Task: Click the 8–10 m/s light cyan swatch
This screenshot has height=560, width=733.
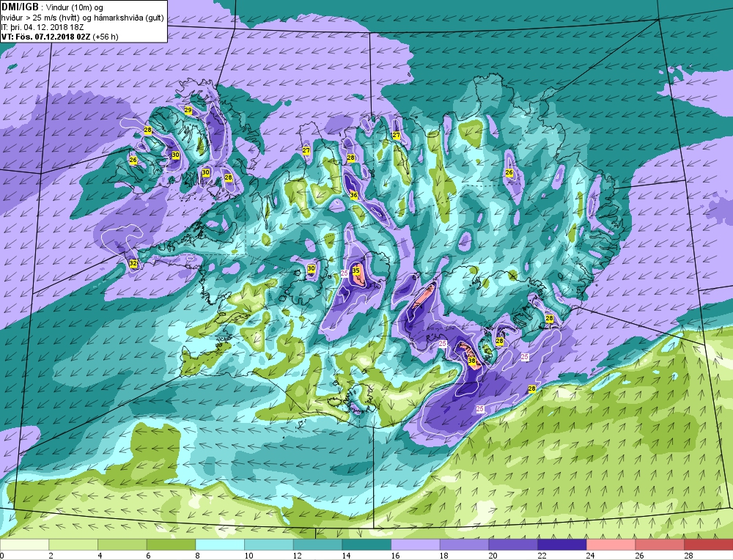Action: [220, 545]
